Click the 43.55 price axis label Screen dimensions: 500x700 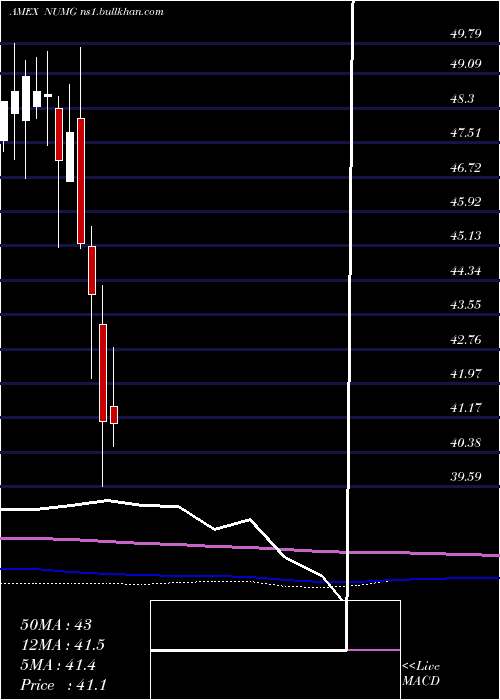466,305
